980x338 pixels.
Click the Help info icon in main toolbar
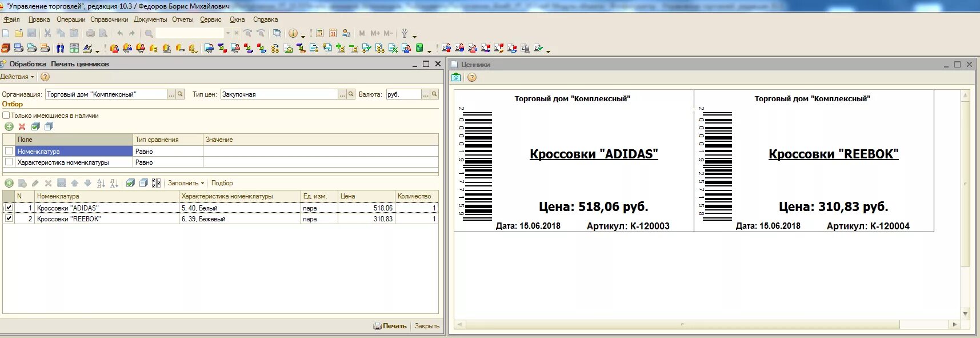point(293,33)
